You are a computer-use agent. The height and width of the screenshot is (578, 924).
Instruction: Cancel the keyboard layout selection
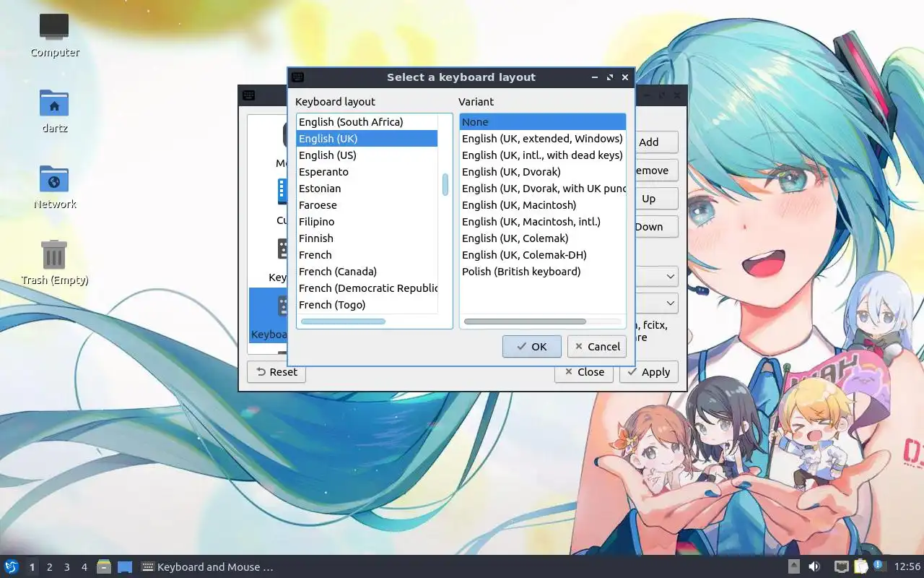coord(597,346)
